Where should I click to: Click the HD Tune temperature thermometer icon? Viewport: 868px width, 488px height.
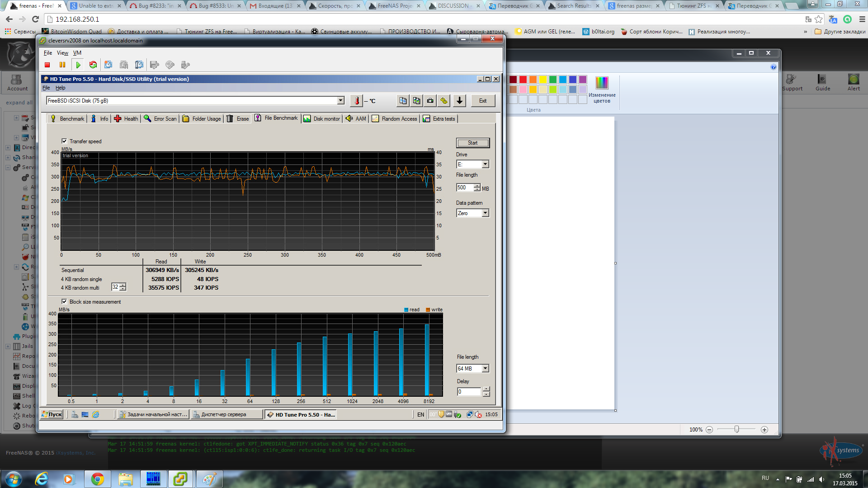tap(357, 101)
